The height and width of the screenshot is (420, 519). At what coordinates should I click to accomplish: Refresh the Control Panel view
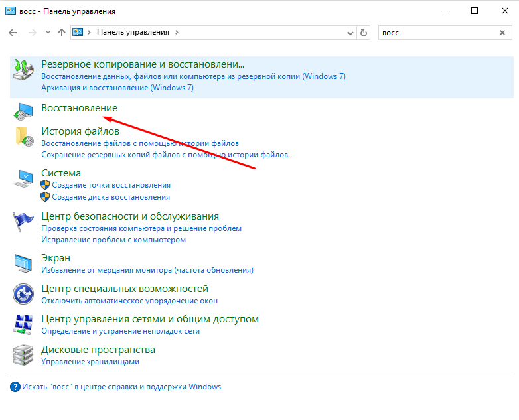click(364, 33)
